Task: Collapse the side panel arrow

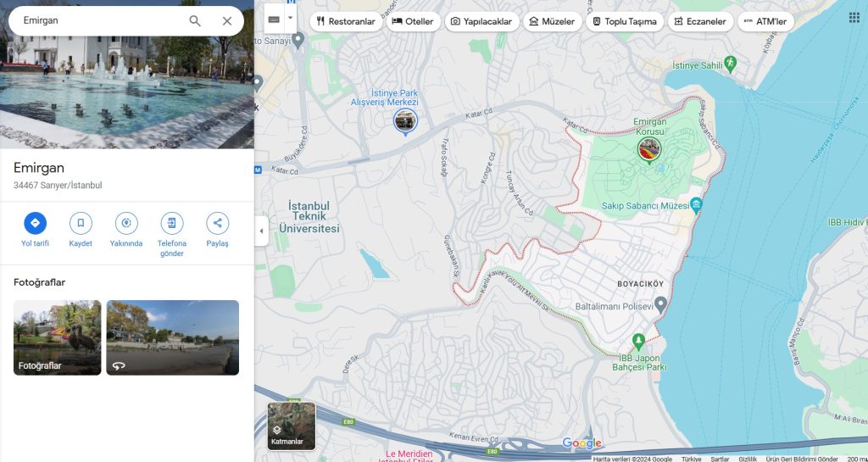Action: pyautogui.click(x=261, y=231)
